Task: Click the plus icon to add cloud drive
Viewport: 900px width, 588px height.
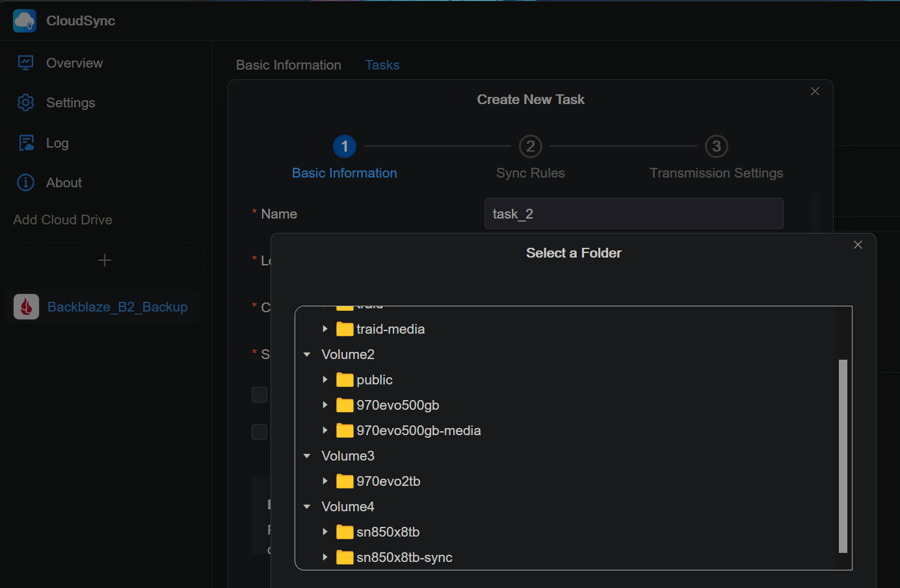Action: pyautogui.click(x=105, y=261)
